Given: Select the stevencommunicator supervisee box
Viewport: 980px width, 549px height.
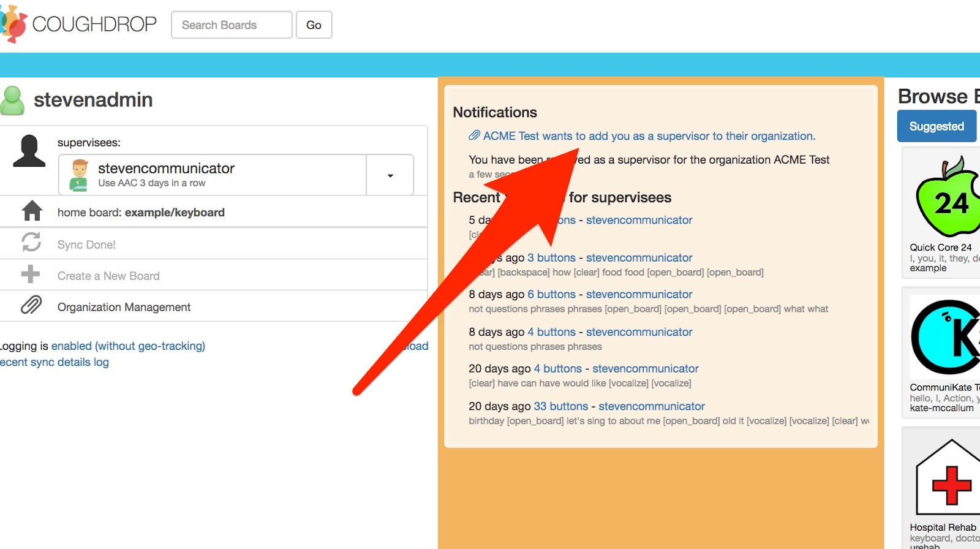Looking at the screenshot, I should [213, 175].
